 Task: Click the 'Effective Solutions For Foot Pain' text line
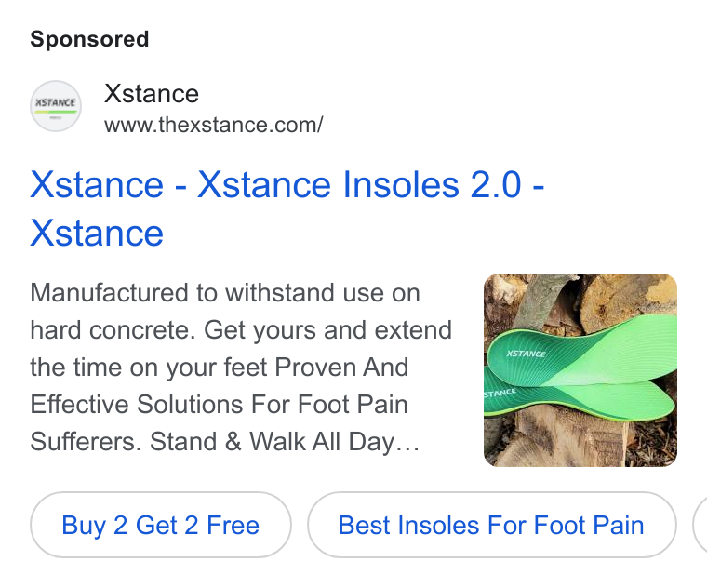219,405
